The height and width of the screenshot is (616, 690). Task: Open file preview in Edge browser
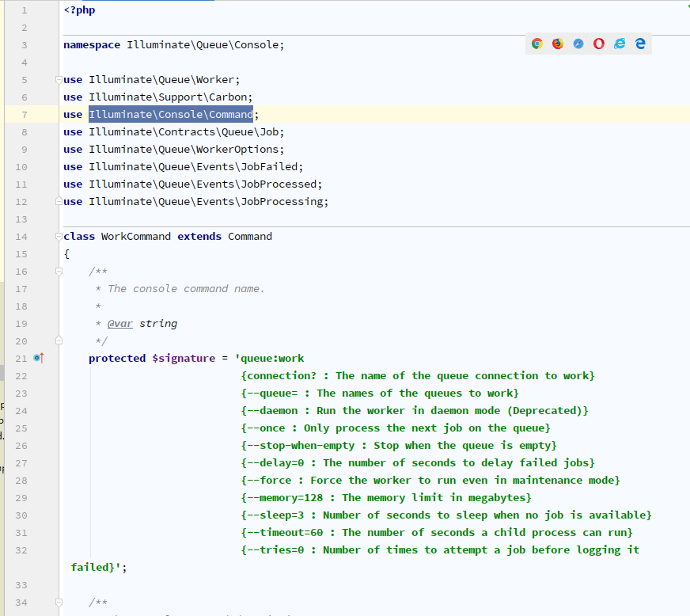pyautogui.click(x=640, y=44)
